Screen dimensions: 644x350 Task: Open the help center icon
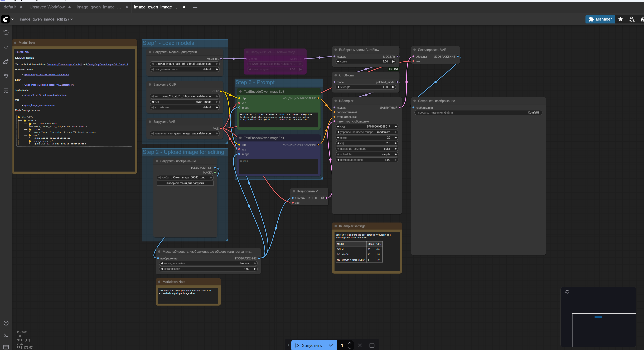point(6,323)
